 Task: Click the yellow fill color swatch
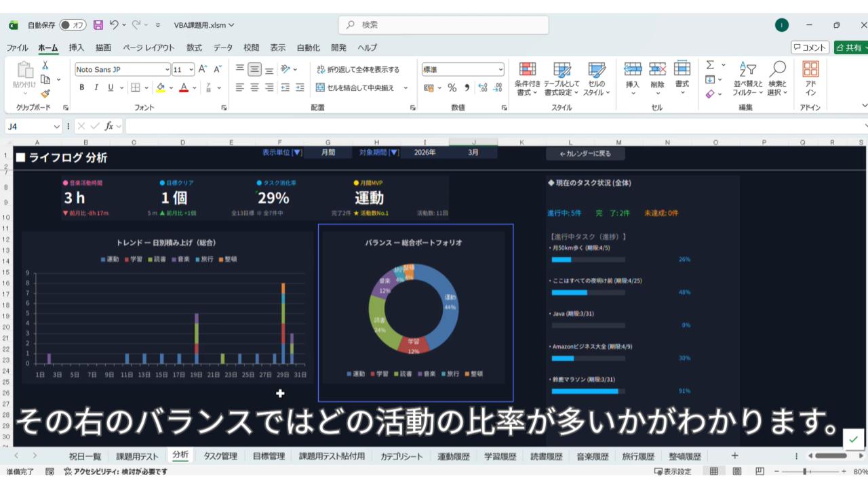tap(161, 87)
